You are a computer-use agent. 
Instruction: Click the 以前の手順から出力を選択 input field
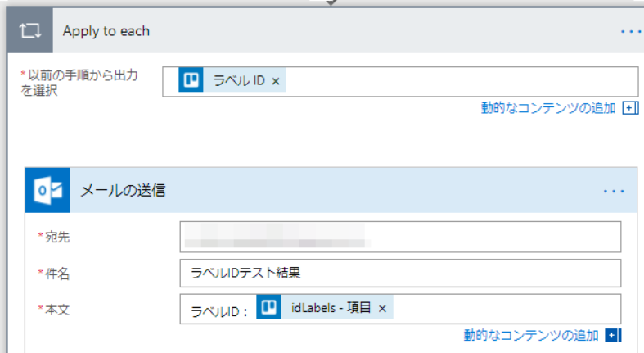click(x=400, y=82)
